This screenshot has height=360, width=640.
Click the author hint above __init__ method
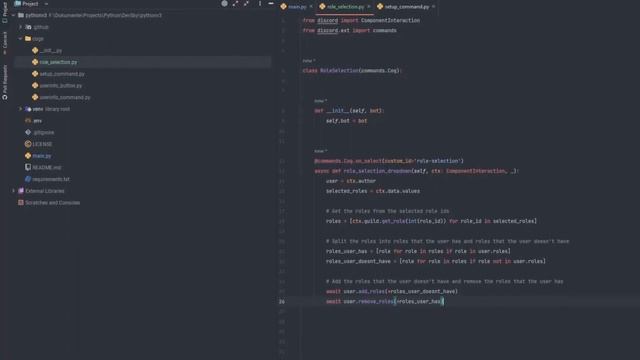point(321,101)
